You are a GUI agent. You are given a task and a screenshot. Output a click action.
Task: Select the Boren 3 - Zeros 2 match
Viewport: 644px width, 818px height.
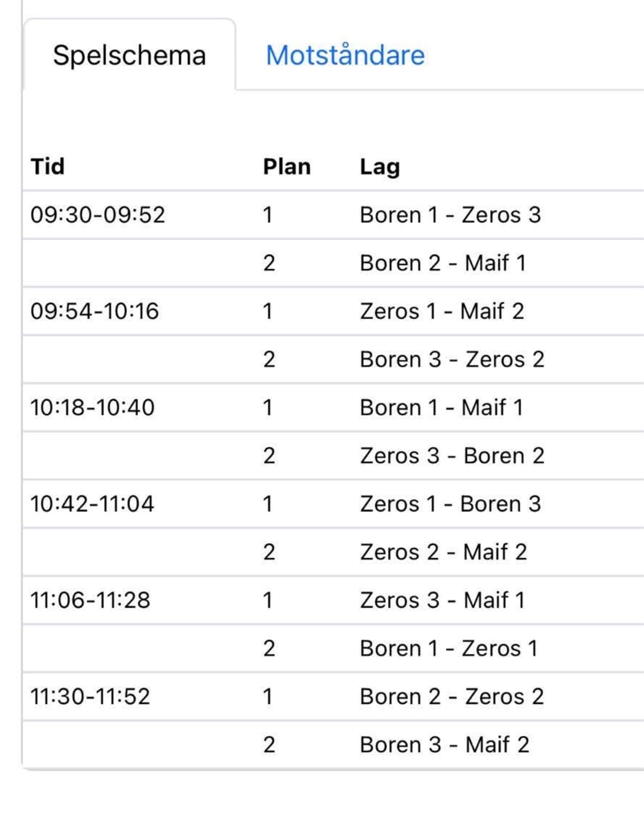[x=452, y=359]
